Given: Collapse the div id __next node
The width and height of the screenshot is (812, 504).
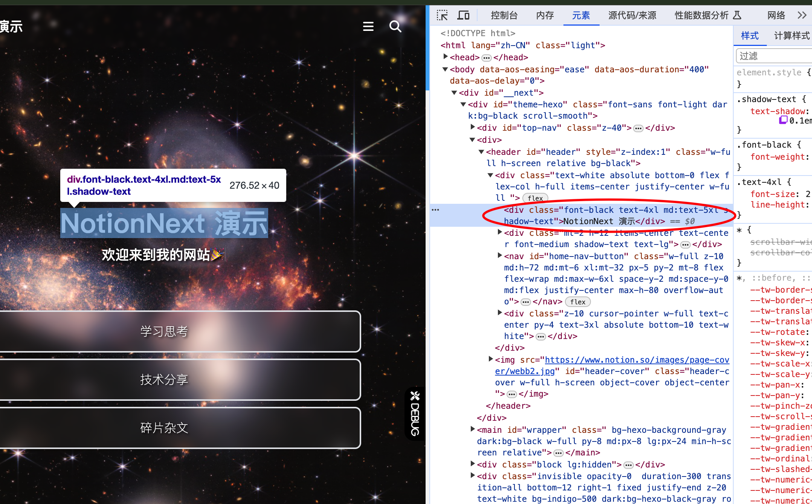Looking at the screenshot, I should [454, 93].
